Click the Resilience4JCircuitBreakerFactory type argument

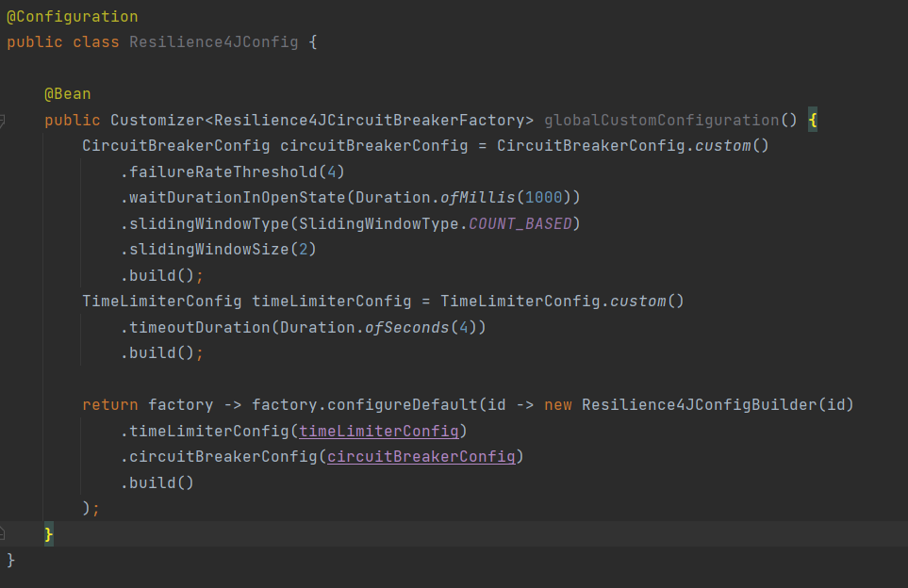click(x=370, y=121)
